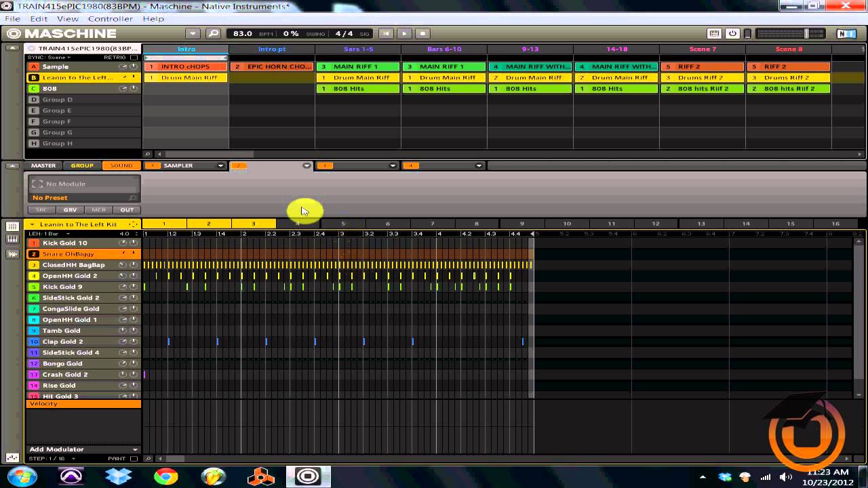
Task: Switch to piano keyboard view icon
Action: pyautogui.click(x=12, y=239)
